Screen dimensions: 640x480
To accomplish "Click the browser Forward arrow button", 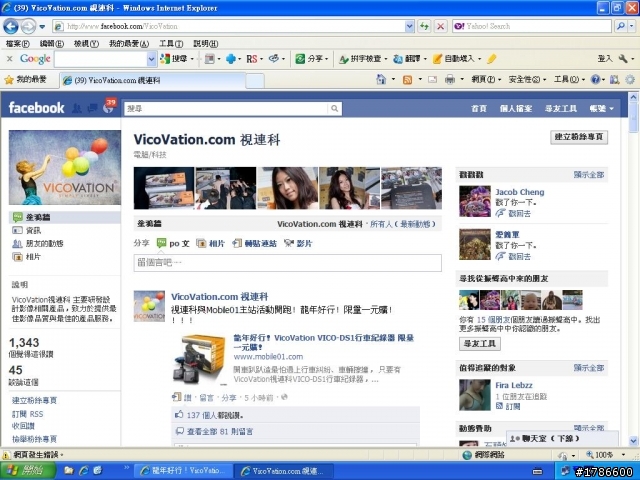I will (x=28, y=27).
